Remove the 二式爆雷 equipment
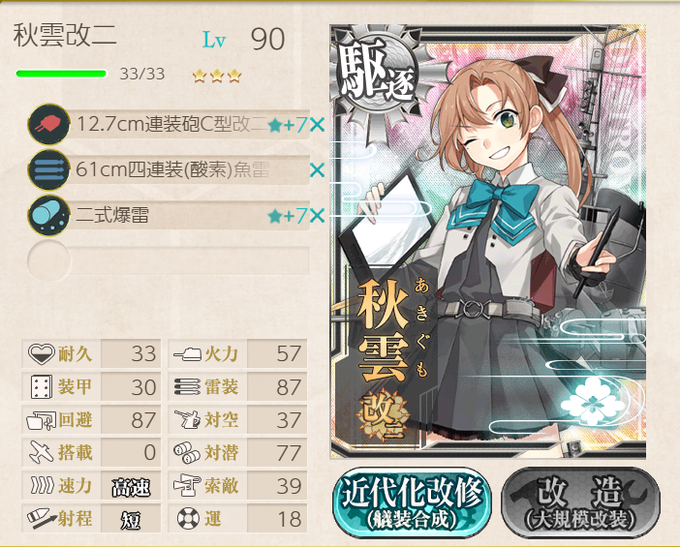 click(317, 215)
